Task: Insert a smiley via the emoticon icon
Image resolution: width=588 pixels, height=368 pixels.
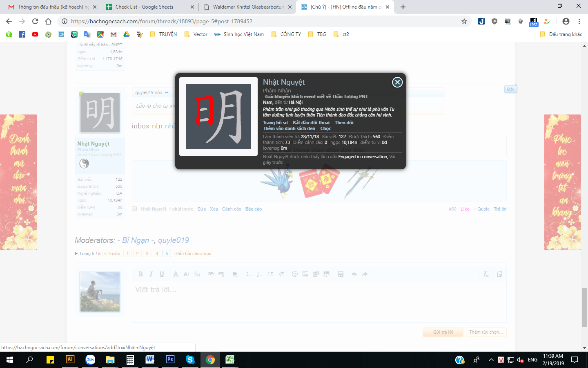Action: [294, 274]
